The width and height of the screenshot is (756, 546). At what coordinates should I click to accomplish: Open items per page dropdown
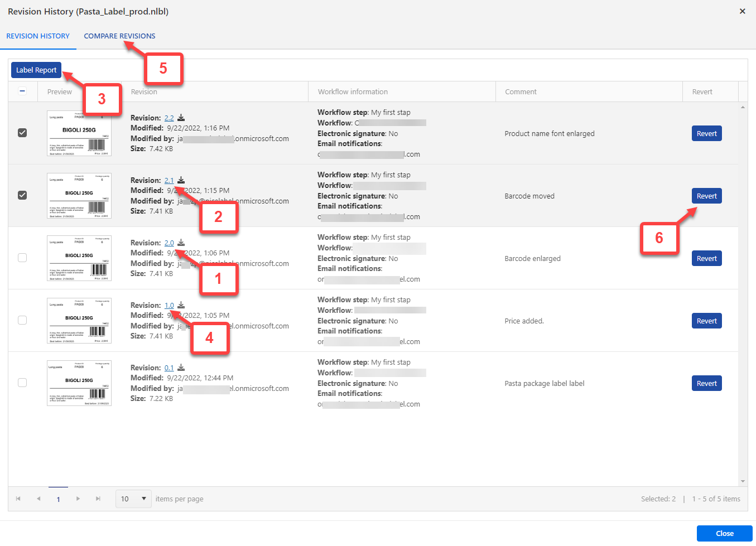coord(133,499)
